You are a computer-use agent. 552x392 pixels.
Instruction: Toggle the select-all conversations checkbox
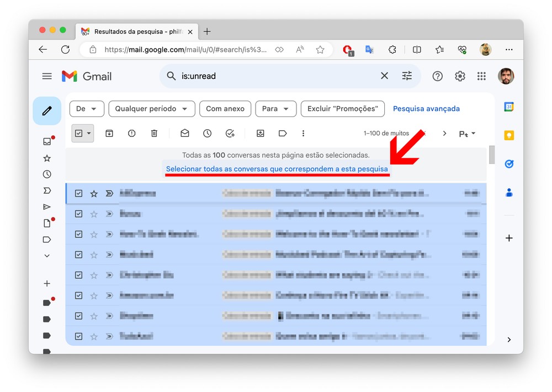(78, 134)
